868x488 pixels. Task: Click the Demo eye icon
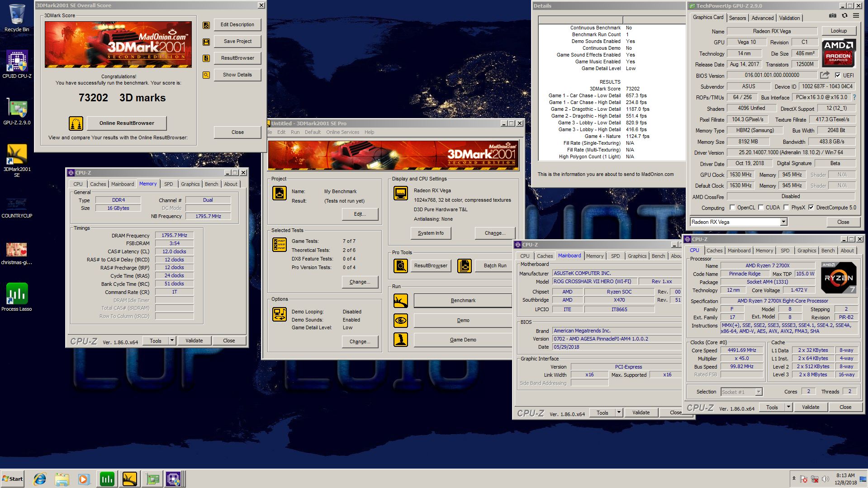(401, 321)
